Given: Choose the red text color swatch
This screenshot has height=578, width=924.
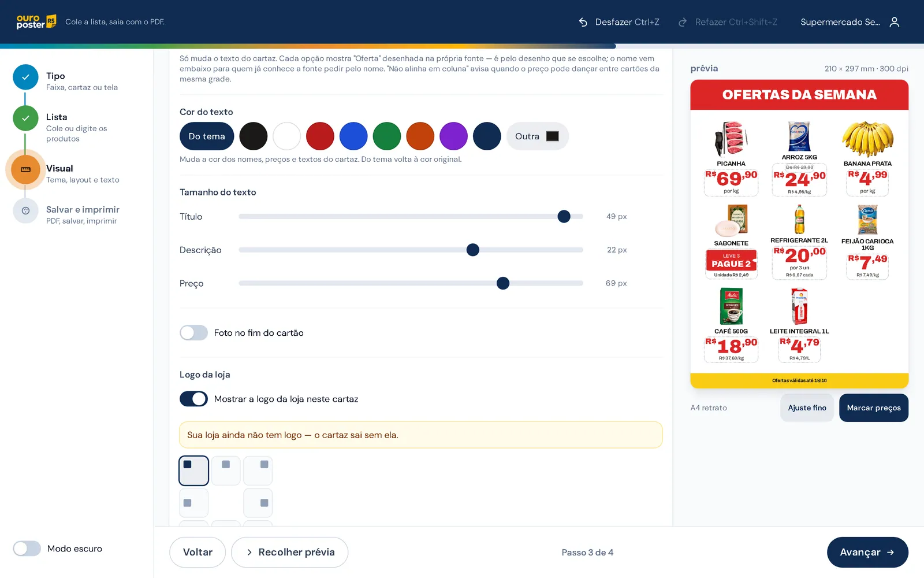Looking at the screenshot, I should [321, 136].
